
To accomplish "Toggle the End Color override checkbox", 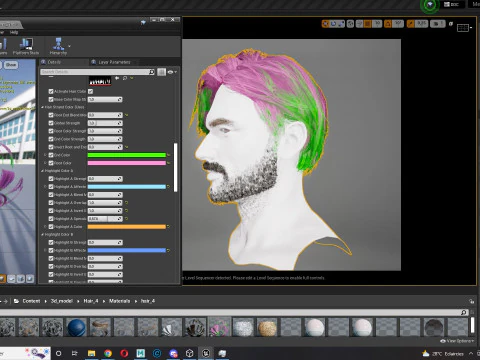I will pos(51,155).
